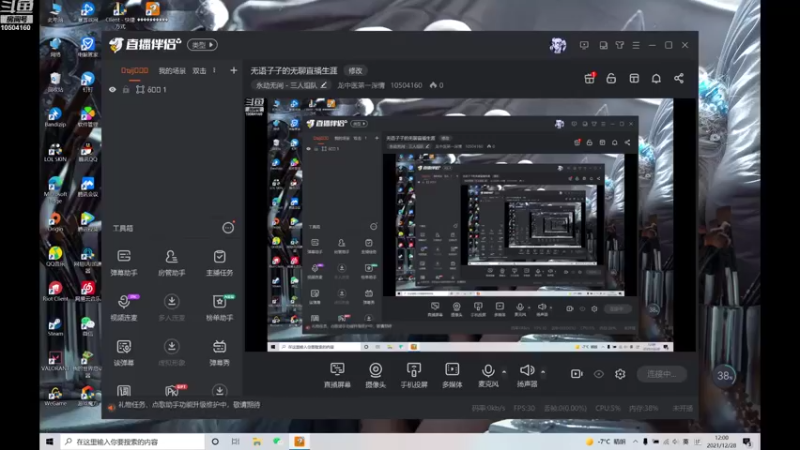Screen dimensions: 800x450
Task: Toggle the 麦克风 microphone on or off
Action: (488, 374)
